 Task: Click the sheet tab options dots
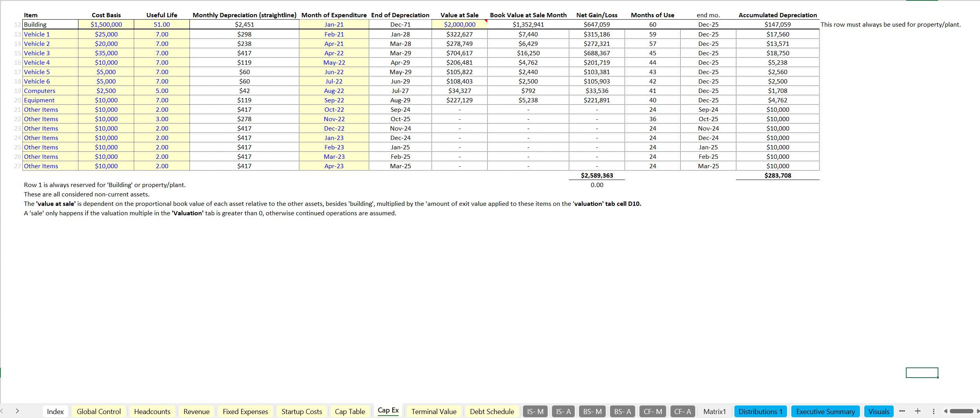pos(934,411)
